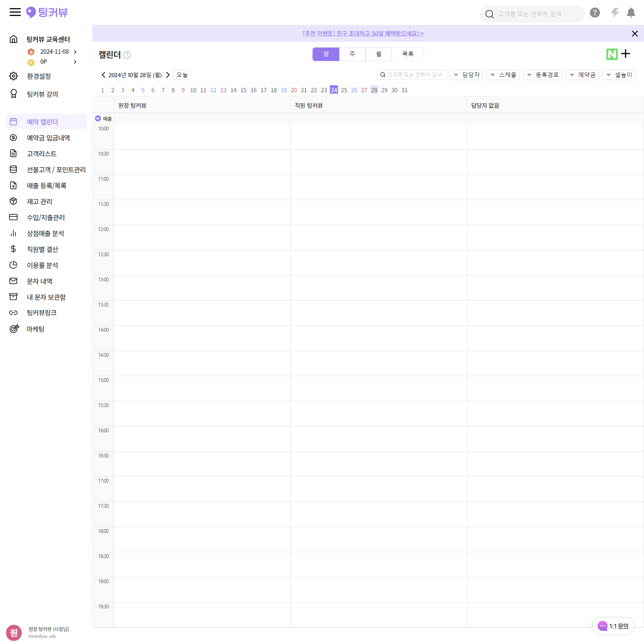Click the 문자 내역 envelope icon
644x644 pixels.
[x=13, y=281]
